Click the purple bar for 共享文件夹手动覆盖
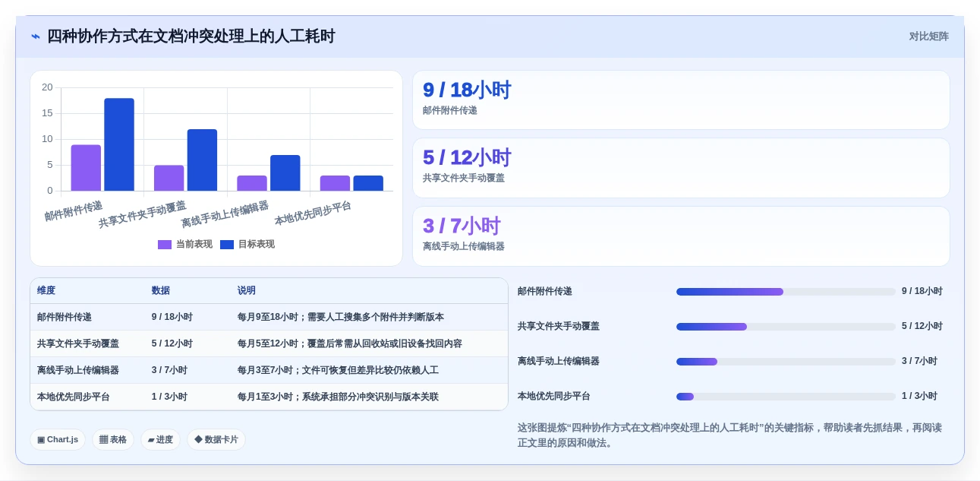 pos(169,178)
